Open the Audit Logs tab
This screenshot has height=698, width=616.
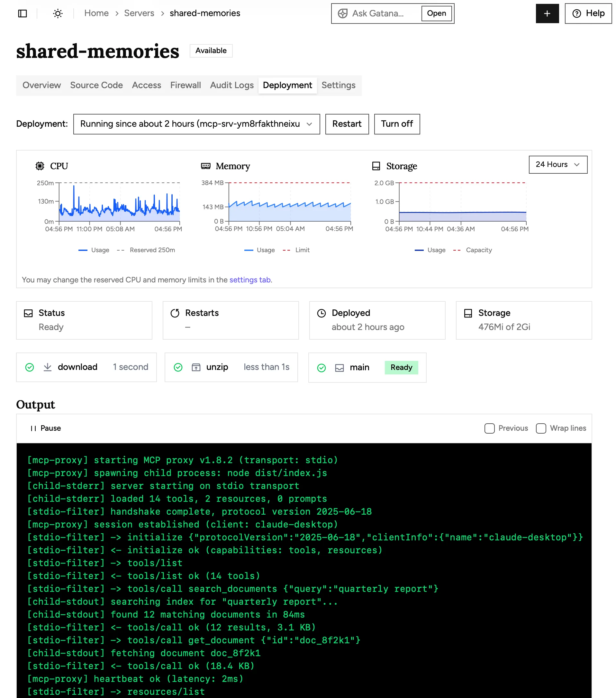pos(232,85)
